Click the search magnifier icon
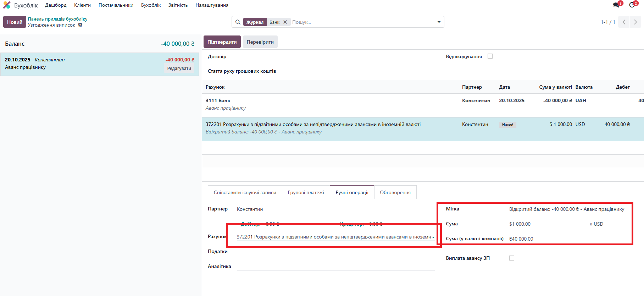Viewport: 644px width, 296px height. click(238, 22)
